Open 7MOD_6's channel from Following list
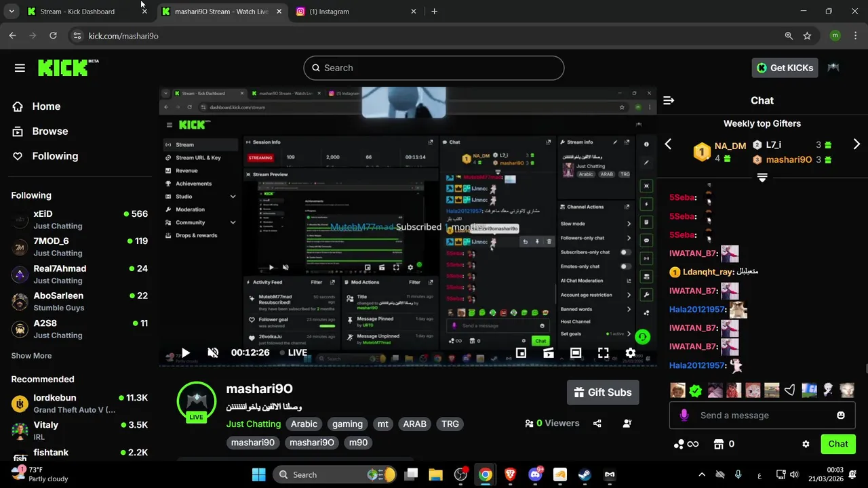 80,247
